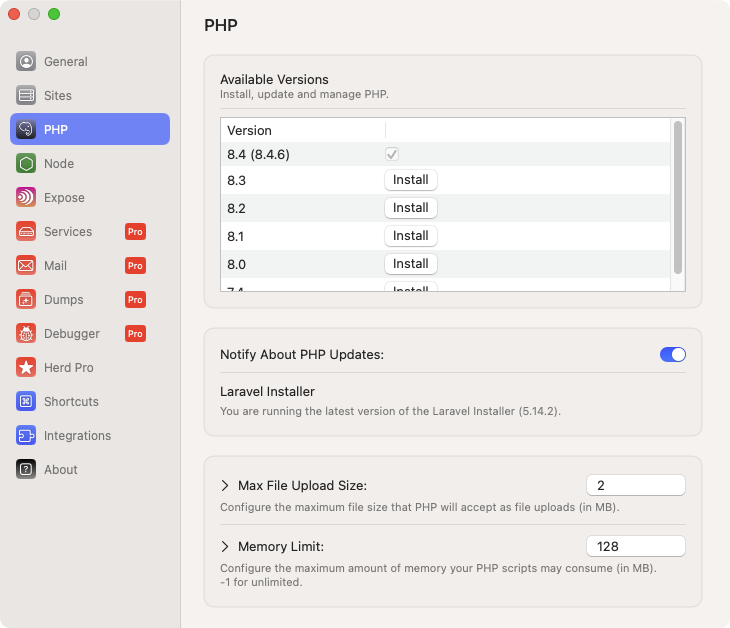Click the PHP versions list scrollbar
Viewport: 730px width, 628px height.
tap(678, 197)
